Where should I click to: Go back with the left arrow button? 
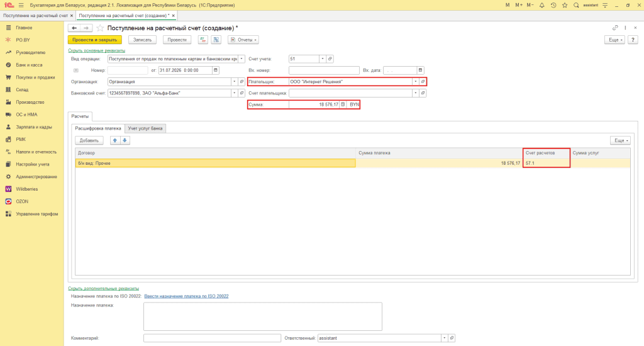tap(74, 28)
